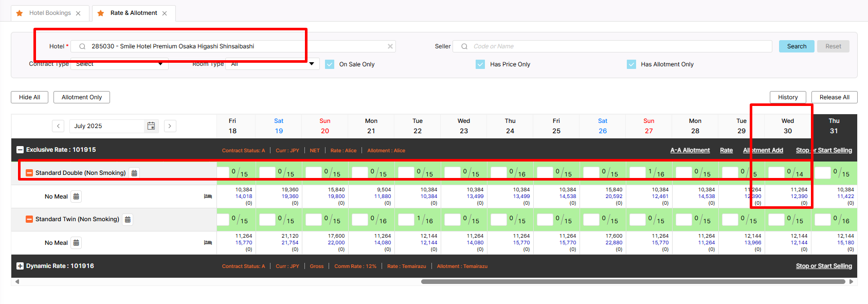868x304 pixels.
Task: Clear the Hotel field with X icon
Action: tap(390, 46)
